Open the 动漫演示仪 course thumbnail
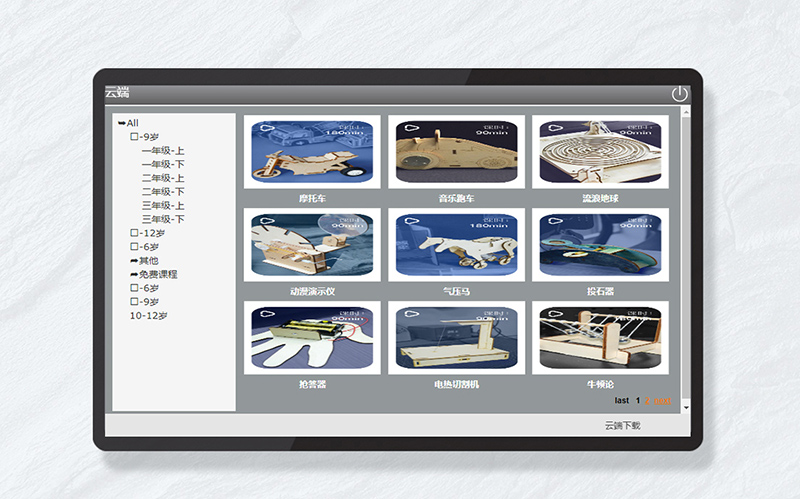This screenshot has width=800, height=499. [312, 245]
